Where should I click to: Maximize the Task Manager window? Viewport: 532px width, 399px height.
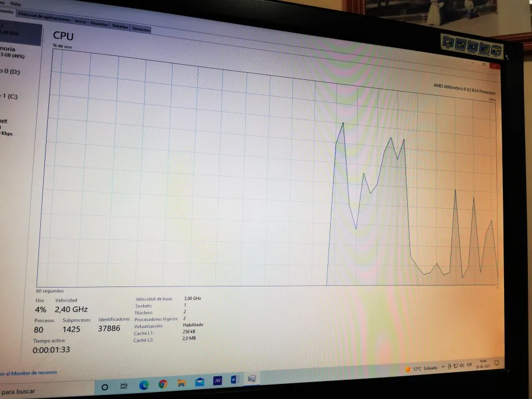[484, 65]
